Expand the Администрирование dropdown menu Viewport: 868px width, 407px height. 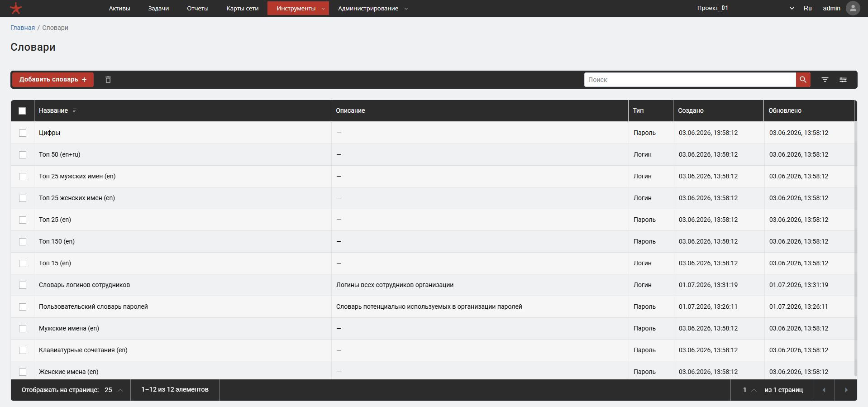click(x=373, y=8)
